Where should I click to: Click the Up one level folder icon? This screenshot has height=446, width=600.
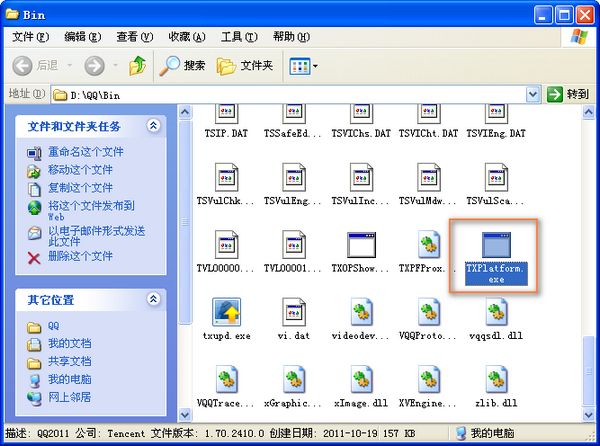[137, 65]
